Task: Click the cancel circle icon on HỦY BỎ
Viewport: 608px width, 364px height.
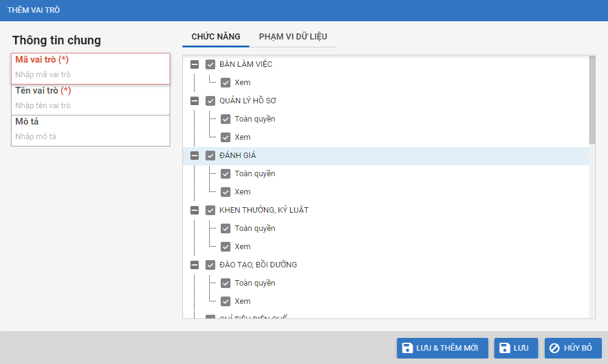Action: 554,348
